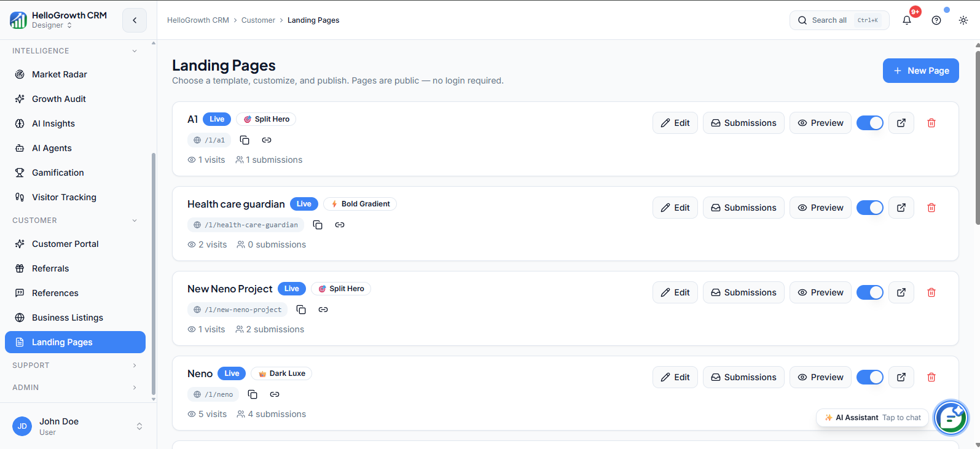Viewport: 980px width, 449px height.
Task: Open the notifications bell
Action: pyautogui.click(x=907, y=20)
